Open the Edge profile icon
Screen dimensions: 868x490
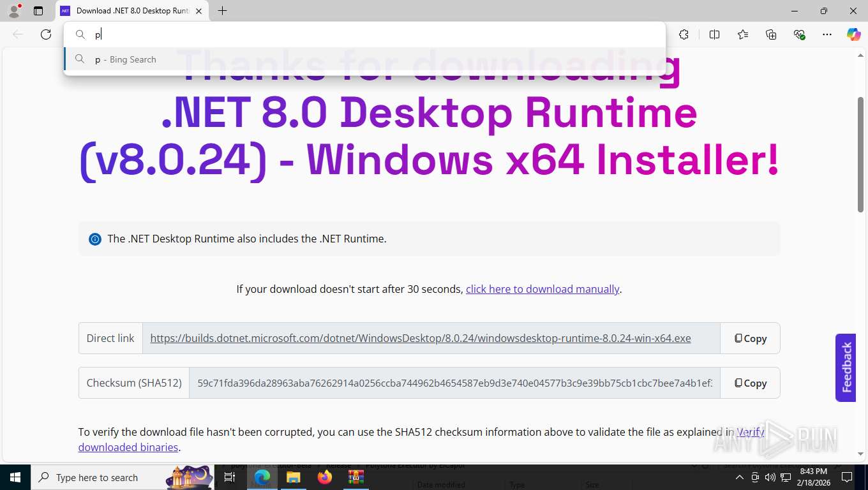(14, 11)
